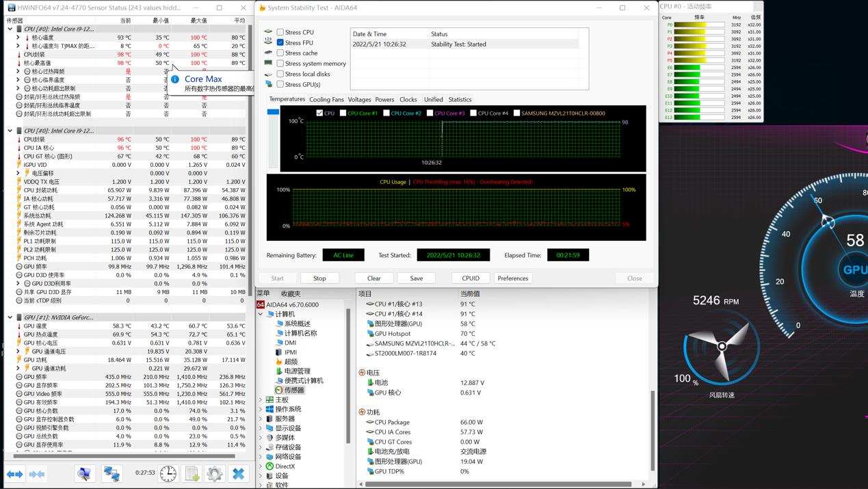Image resolution: width=868 pixels, height=489 pixels.
Task: Click HWiNFO network monitors icon
Action: point(111,473)
